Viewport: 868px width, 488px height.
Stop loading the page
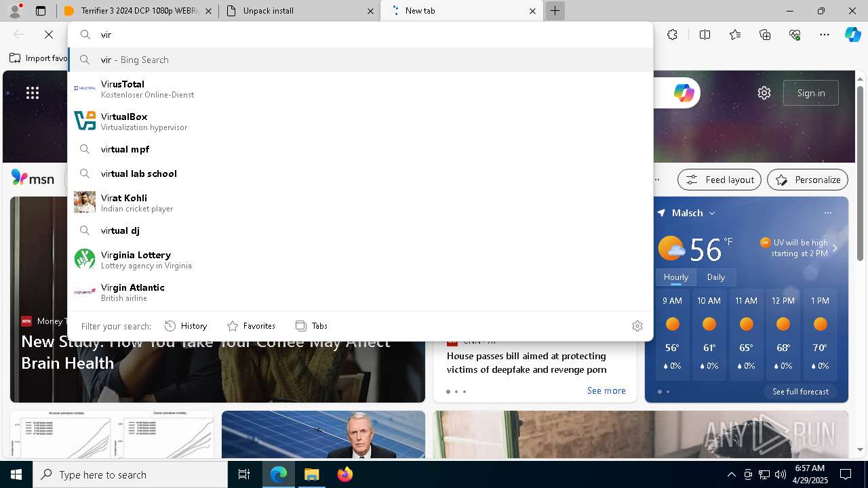(49, 35)
